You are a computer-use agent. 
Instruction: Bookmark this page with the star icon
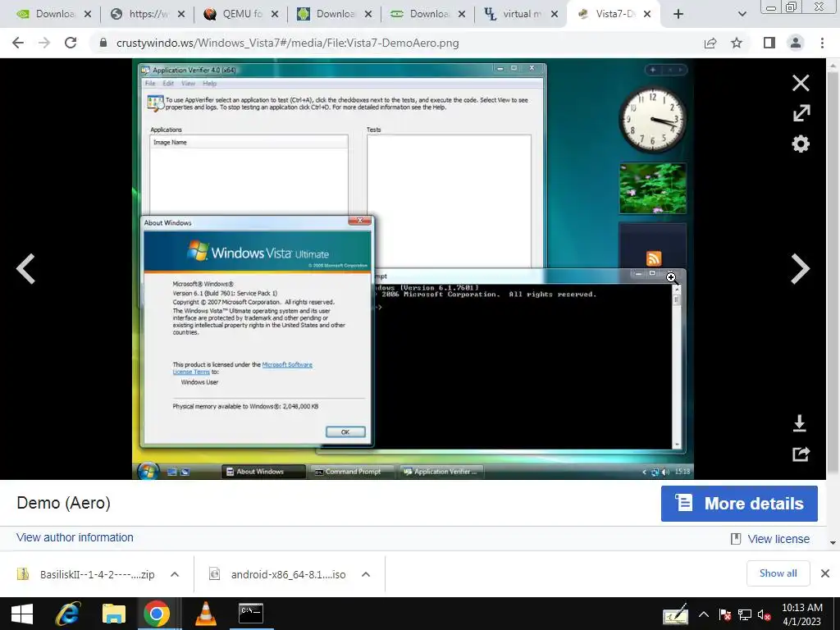tap(737, 43)
